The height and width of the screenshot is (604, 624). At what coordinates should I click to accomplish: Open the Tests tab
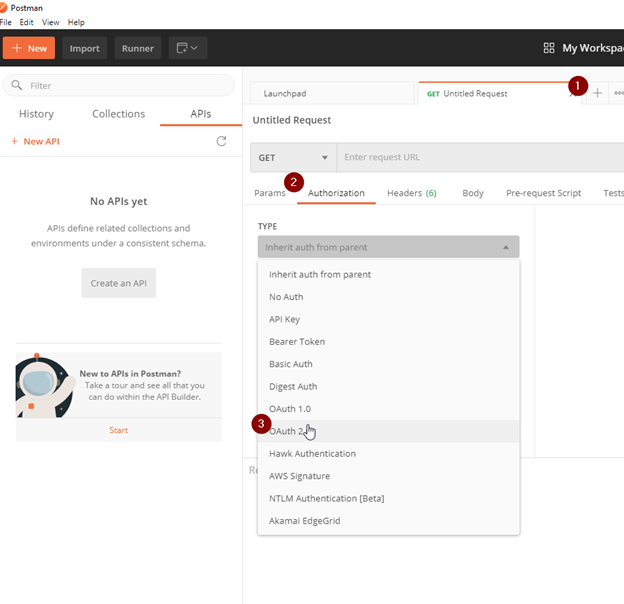(x=613, y=193)
